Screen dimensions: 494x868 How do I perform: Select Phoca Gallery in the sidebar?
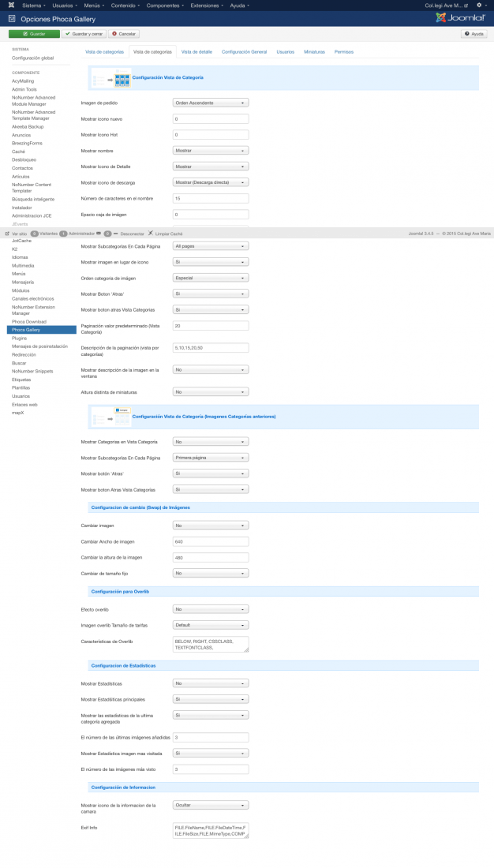tap(42, 330)
